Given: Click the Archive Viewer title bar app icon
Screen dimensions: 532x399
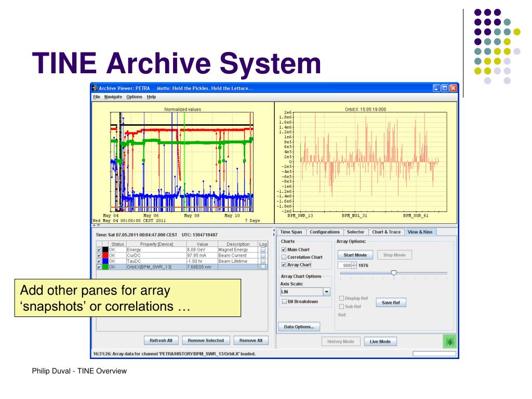Looking at the screenshot, I should point(95,88).
